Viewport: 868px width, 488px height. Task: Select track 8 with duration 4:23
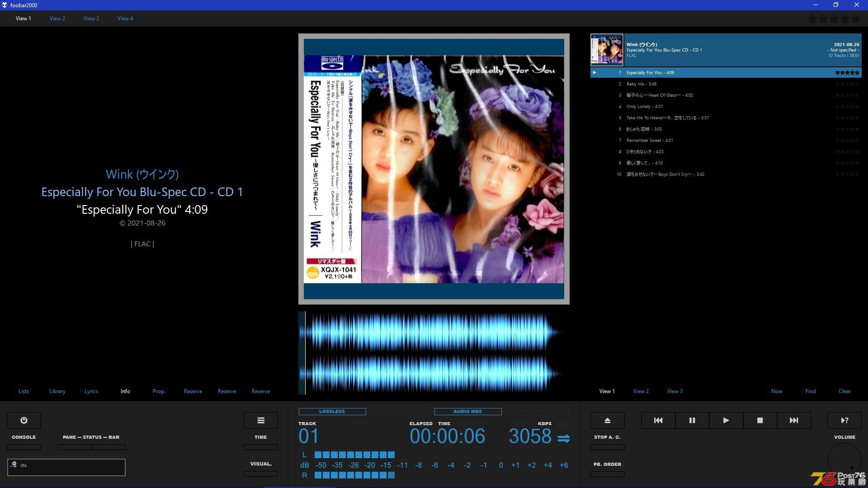click(726, 152)
